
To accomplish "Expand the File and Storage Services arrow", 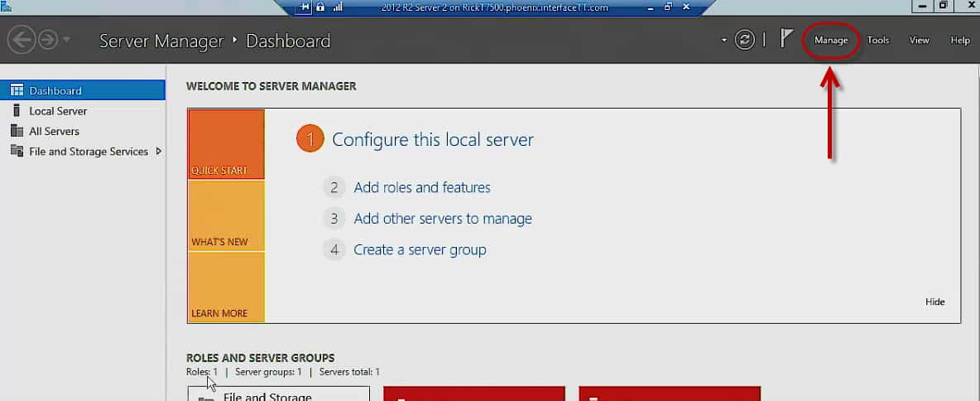I will click(159, 152).
